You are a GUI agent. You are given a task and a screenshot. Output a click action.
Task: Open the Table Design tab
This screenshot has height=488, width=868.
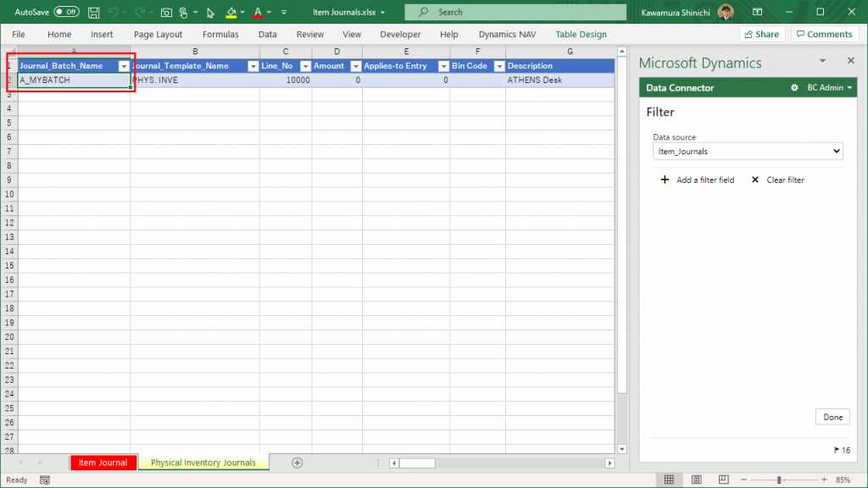(581, 34)
